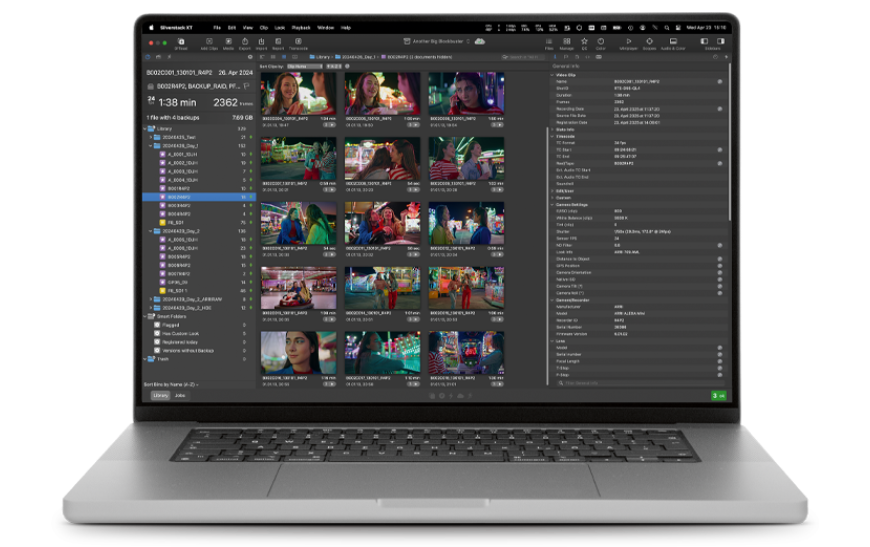Select the Flagged smart folder
Viewport: 870px width, 547px height.
(170, 325)
